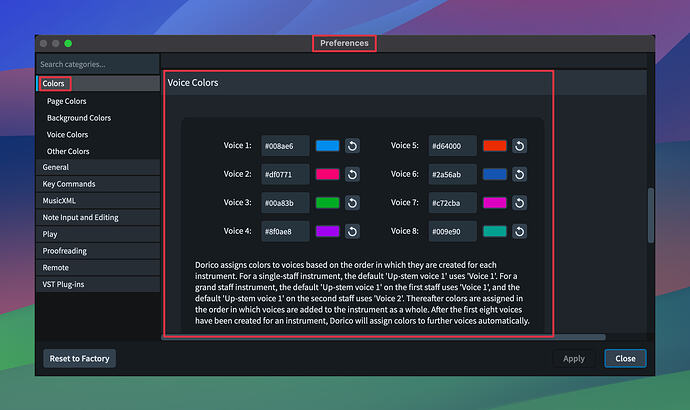Edit the Voice 4 hex field #8f0ae8
690x410 pixels.
click(x=285, y=231)
